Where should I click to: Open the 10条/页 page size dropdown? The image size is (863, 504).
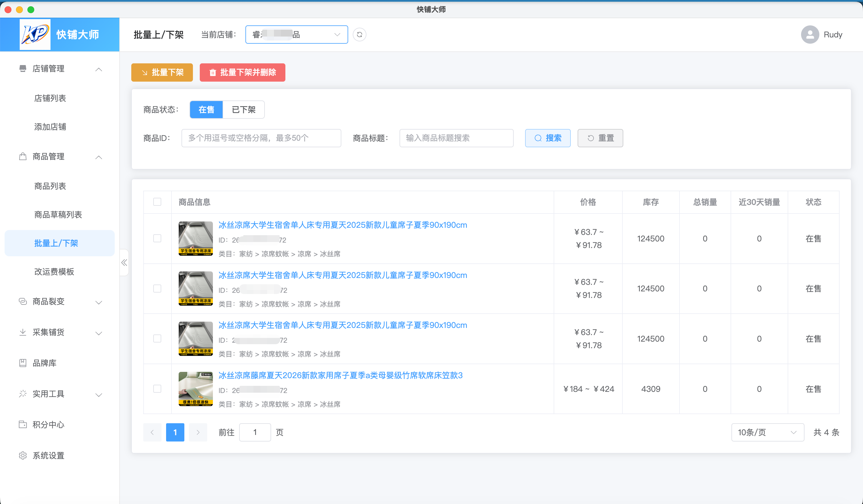767,432
